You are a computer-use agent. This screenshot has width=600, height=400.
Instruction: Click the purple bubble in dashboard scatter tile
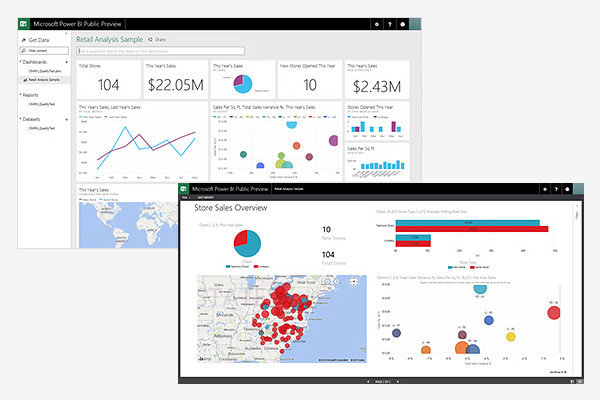[334, 140]
